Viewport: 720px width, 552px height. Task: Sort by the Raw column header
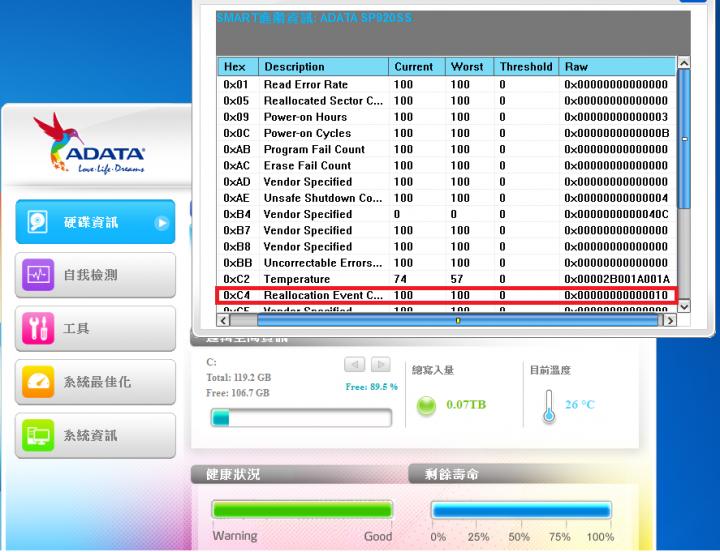click(617, 67)
